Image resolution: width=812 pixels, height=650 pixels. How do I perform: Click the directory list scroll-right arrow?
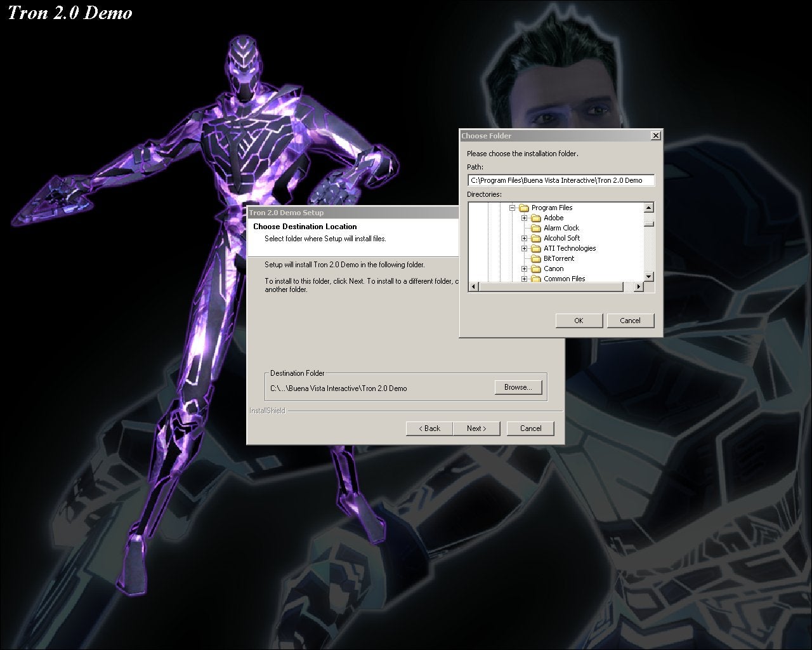638,287
